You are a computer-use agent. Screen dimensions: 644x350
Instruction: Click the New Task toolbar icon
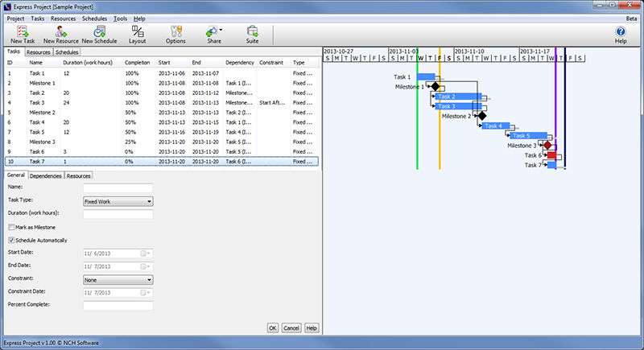(x=22, y=33)
